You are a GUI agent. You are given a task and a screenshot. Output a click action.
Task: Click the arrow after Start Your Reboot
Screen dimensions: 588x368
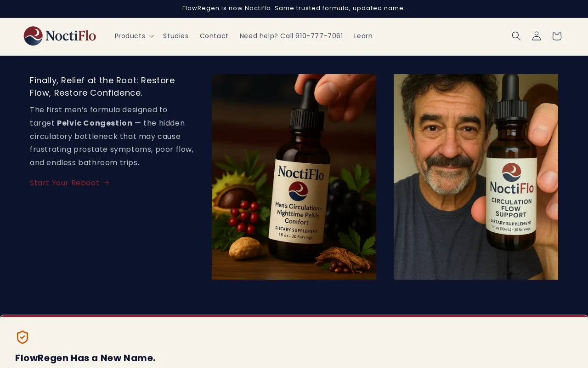click(106, 183)
